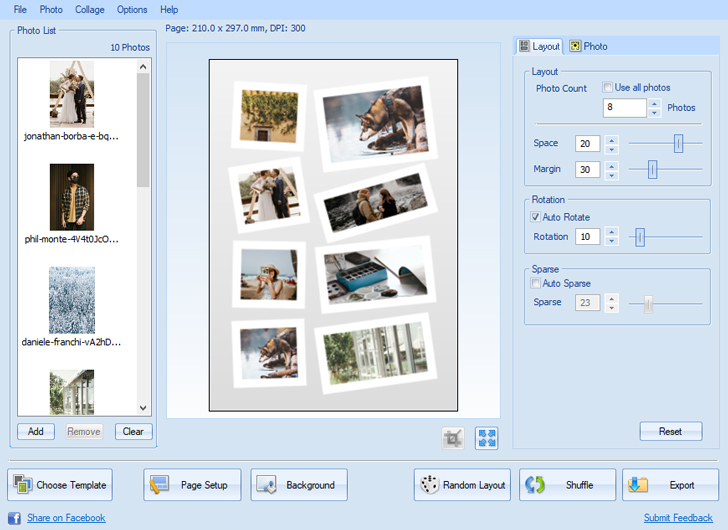
Task: Increase Photo Count with the up arrow
Action: tap(654, 103)
